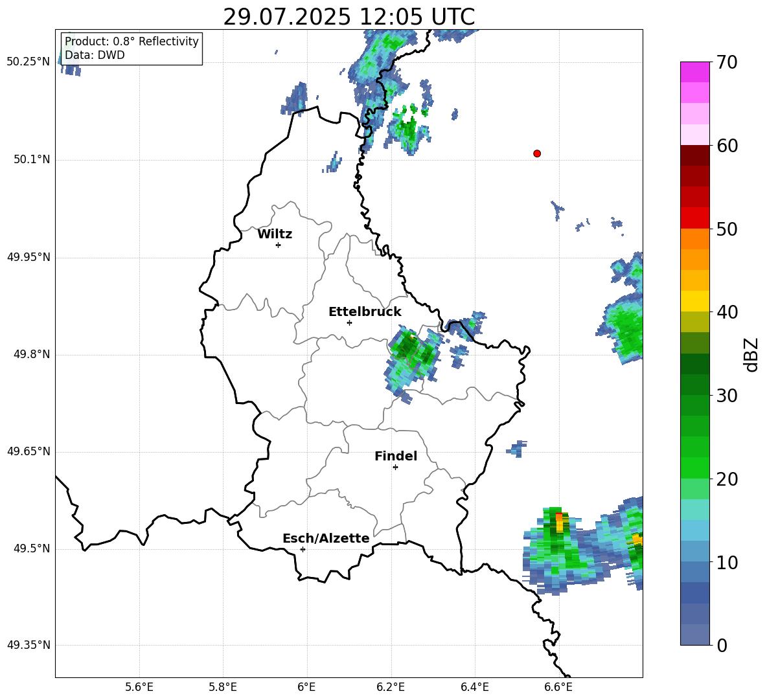Click the 30 value on the colorbar
The height and width of the screenshot is (700, 767).
coord(726,395)
